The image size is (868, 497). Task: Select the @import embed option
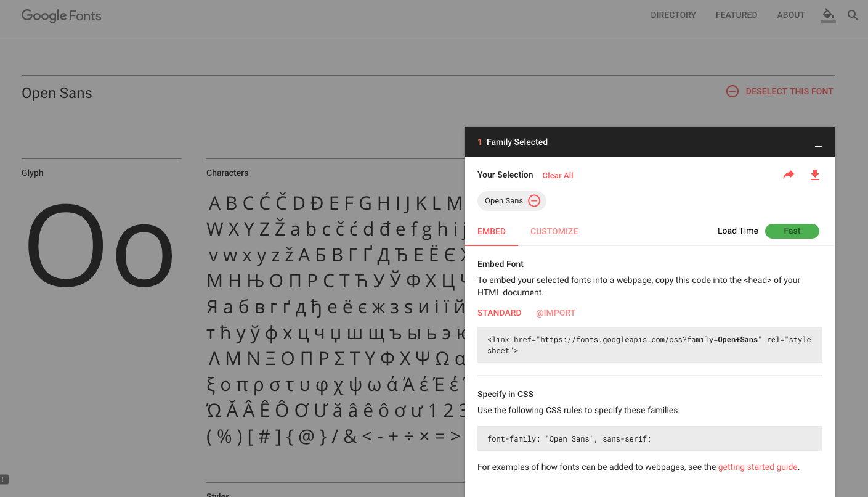pyautogui.click(x=555, y=313)
